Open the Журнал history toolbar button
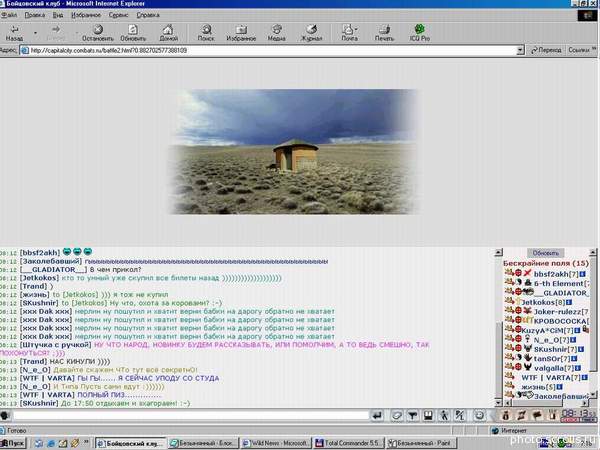The width and height of the screenshot is (600, 450). [x=311, y=33]
